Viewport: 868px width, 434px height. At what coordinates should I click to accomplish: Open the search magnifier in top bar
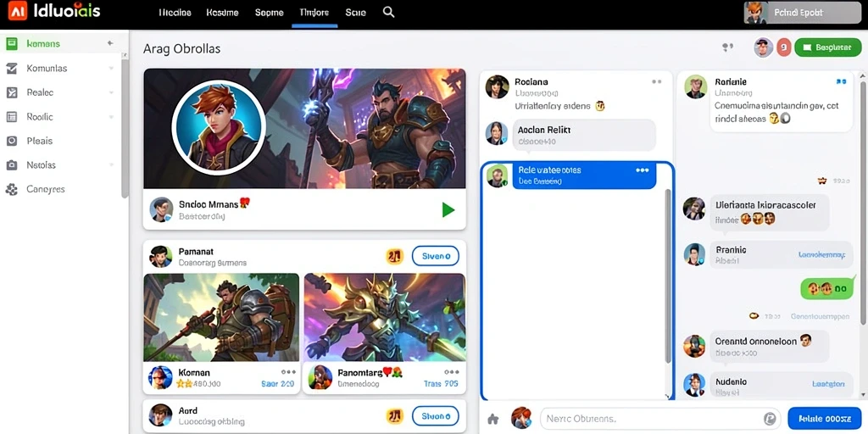pyautogui.click(x=388, y=12)
